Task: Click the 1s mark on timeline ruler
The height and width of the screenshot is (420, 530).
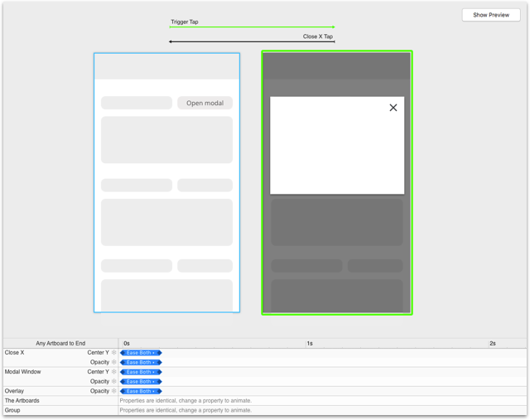Action: point(309,343)
